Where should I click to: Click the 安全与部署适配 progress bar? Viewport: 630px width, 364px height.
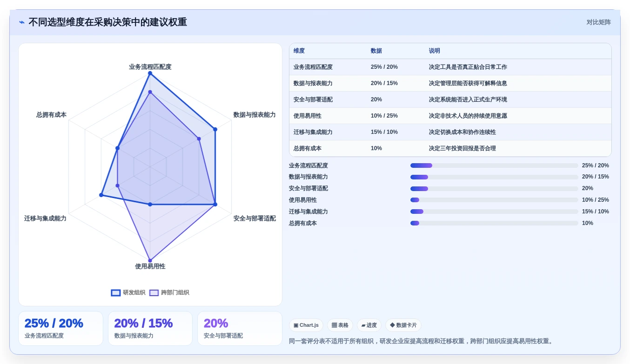click(494, 188)
